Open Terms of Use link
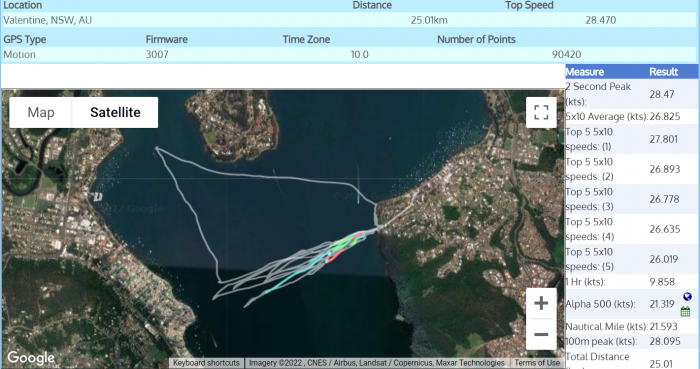The width and height of the screenshot is (700, 369). point(537,363)
